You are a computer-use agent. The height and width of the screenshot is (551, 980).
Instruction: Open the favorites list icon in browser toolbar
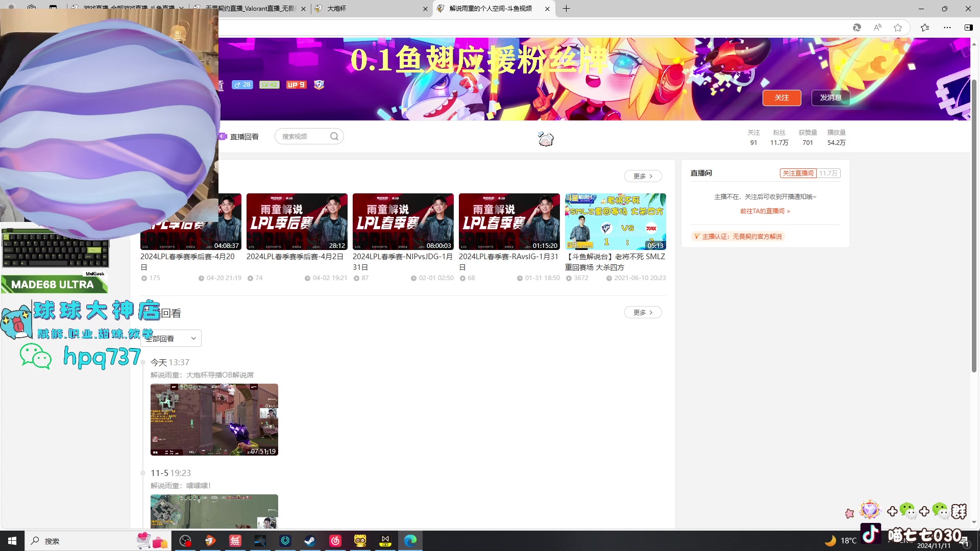[925, 28]
